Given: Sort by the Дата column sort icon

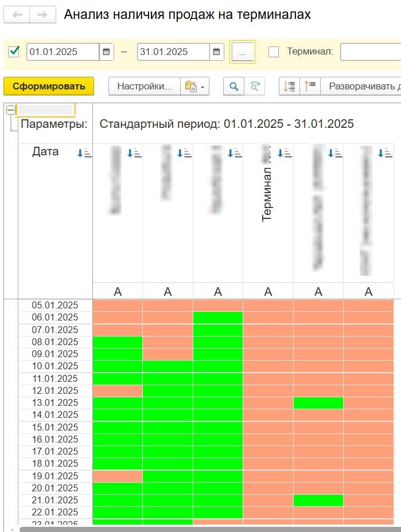Looking at the screenshot, I should pyautogui.click(x=84, y=153).
